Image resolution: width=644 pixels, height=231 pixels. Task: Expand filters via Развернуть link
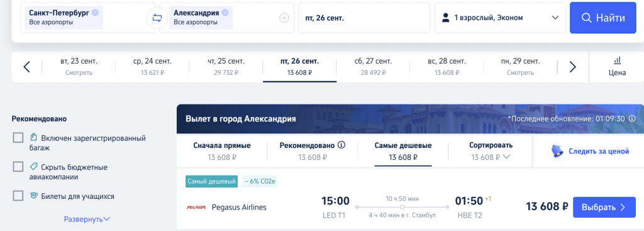coord(87,219)
